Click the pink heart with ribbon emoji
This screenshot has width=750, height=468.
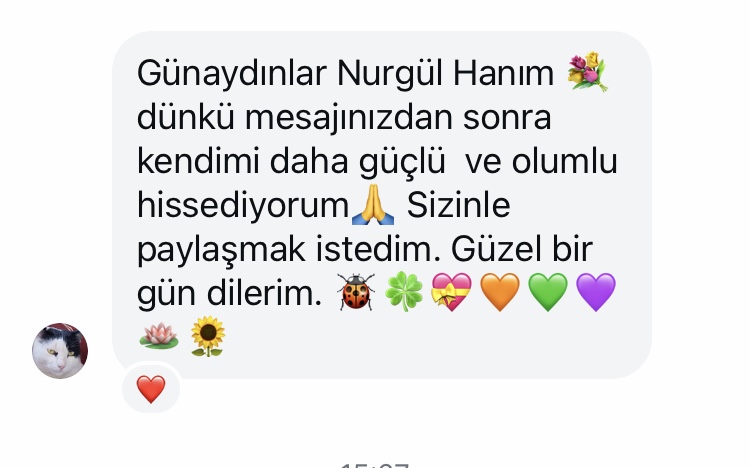(x=452, y=292)
